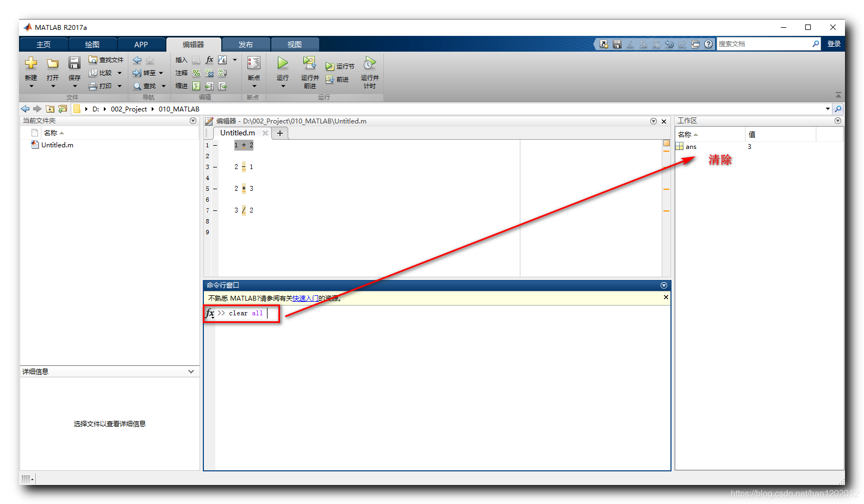Viewport: 864px width, 504px height.
Task: Click the browse for folder icon
Action: pyautogui.click(x=63, y=109)
